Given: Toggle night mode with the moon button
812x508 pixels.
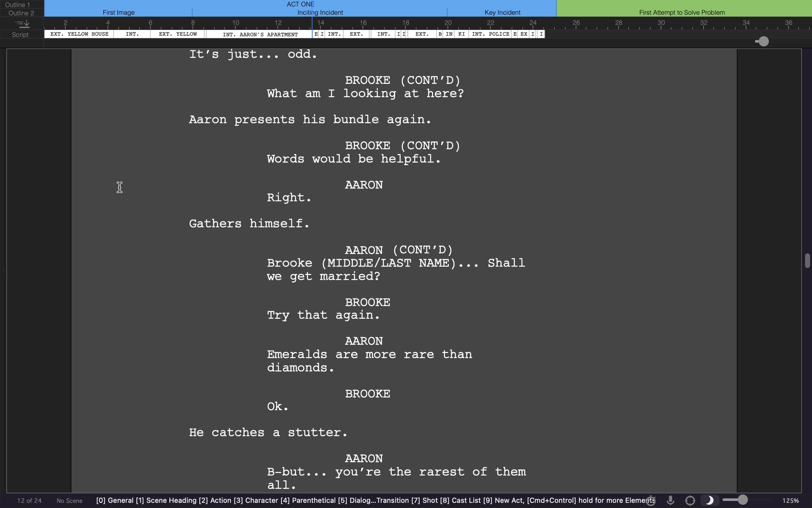Looking at the screenshot, I should [x=709, y=500].
